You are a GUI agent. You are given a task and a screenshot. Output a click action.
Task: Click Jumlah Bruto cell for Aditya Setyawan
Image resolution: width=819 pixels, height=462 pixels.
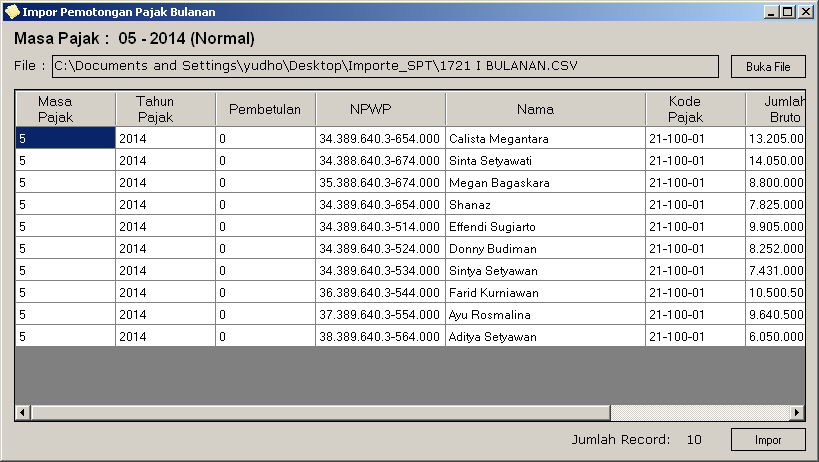[x=775, y=336]
